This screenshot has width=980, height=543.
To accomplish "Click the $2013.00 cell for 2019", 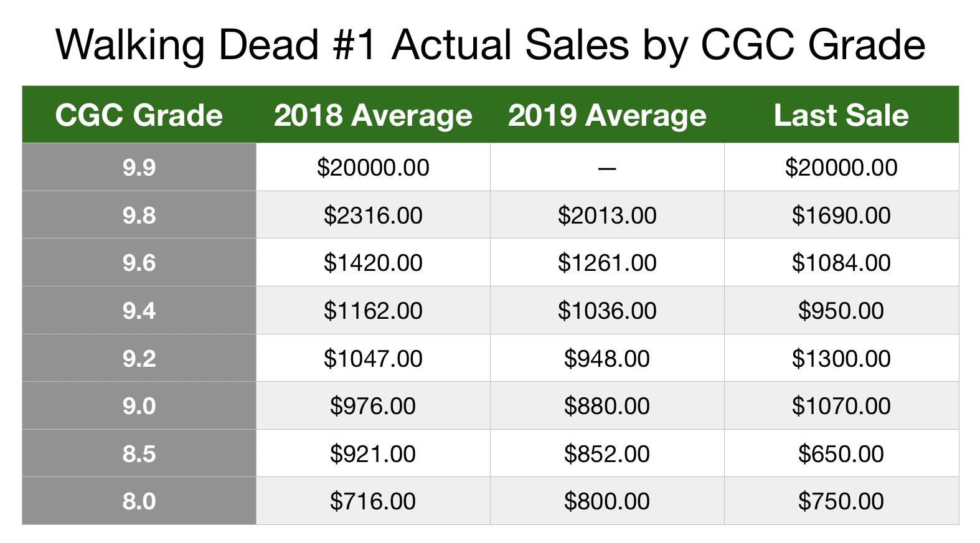I will (607, 215).
